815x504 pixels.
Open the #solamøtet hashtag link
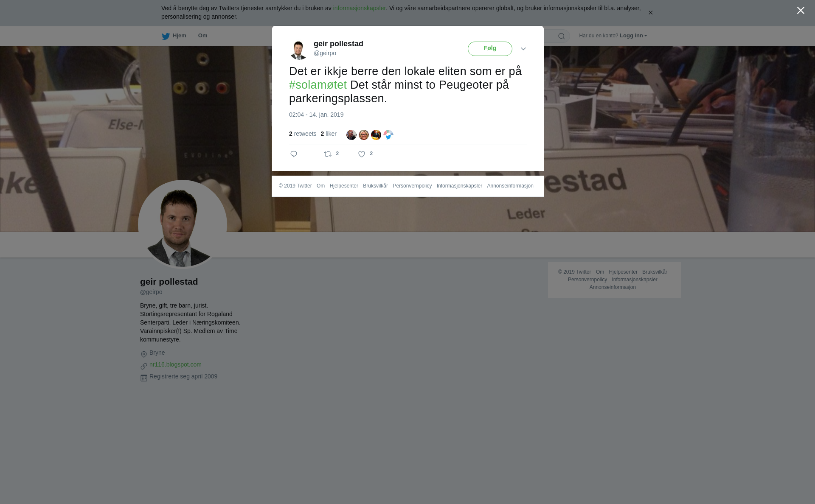pyautogui.click(x=318, y=85)
